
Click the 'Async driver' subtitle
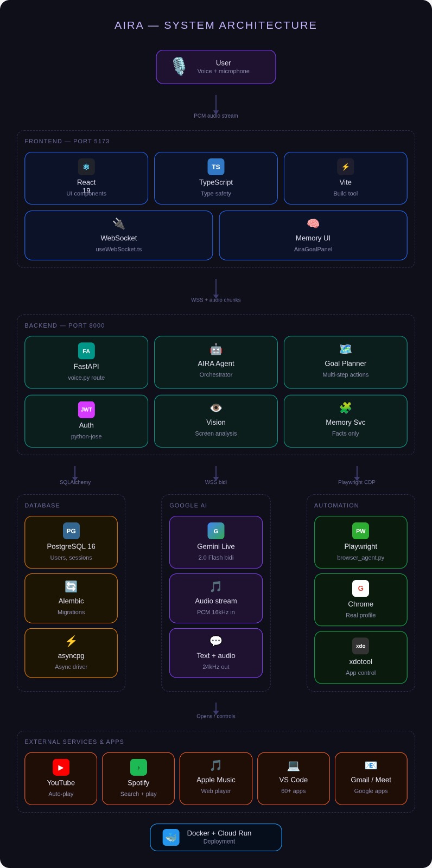pos(71,667)
